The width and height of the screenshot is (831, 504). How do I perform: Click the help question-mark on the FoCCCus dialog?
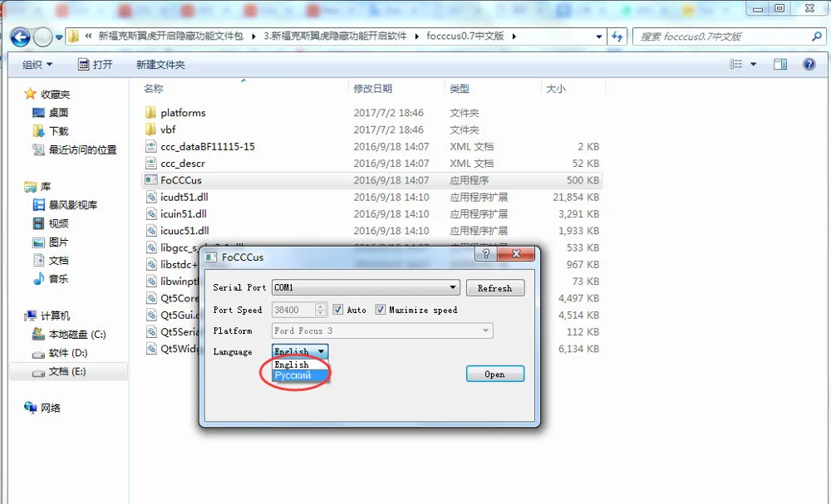click(486, 254)
